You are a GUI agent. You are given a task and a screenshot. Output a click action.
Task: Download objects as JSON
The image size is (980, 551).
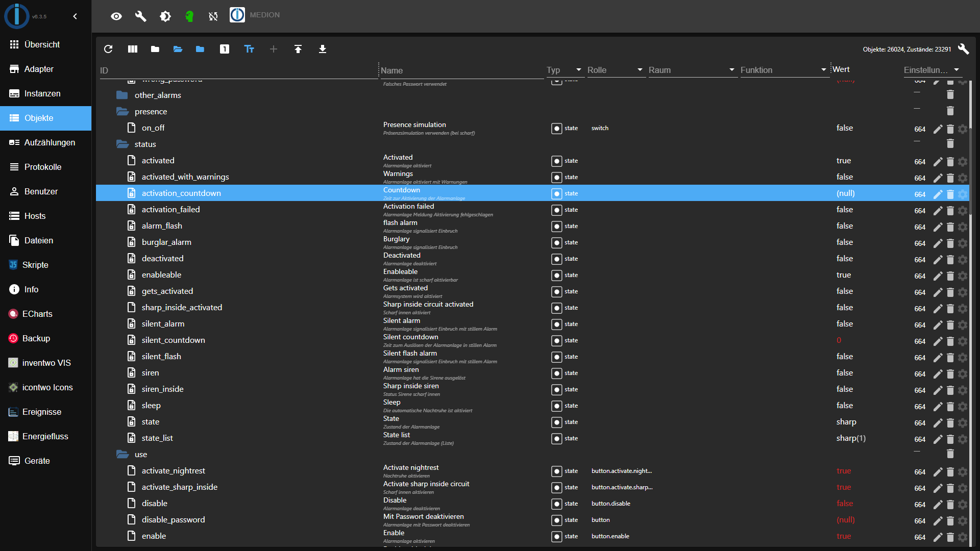323,49
